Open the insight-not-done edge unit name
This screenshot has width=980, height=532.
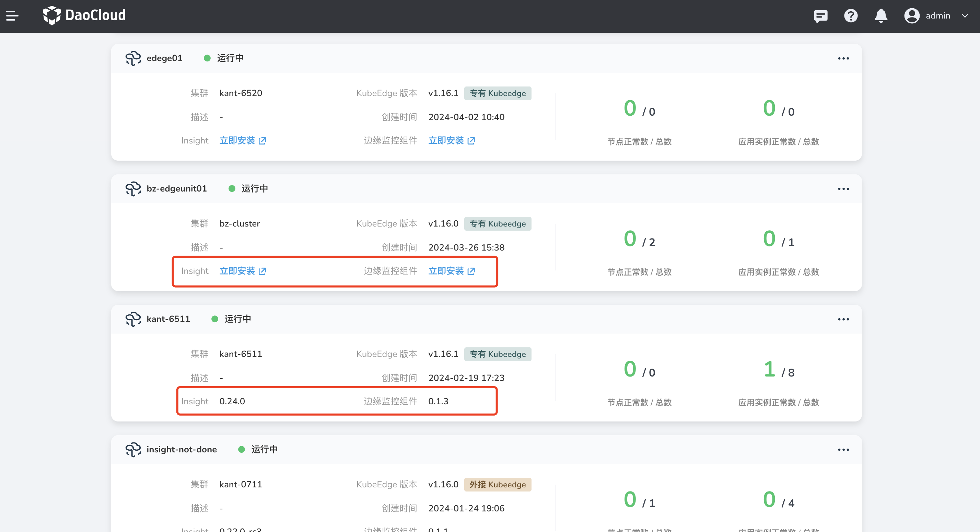pos(182,449)
